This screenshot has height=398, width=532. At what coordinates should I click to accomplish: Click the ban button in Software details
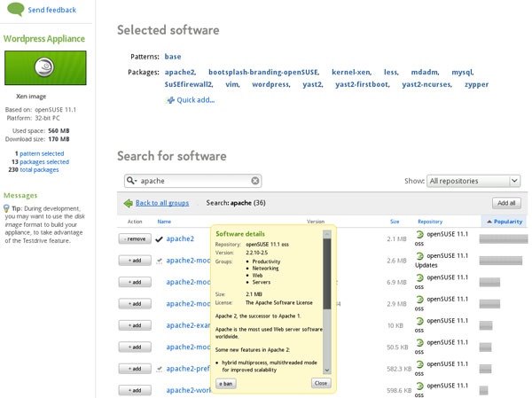[x=226, y=384]
